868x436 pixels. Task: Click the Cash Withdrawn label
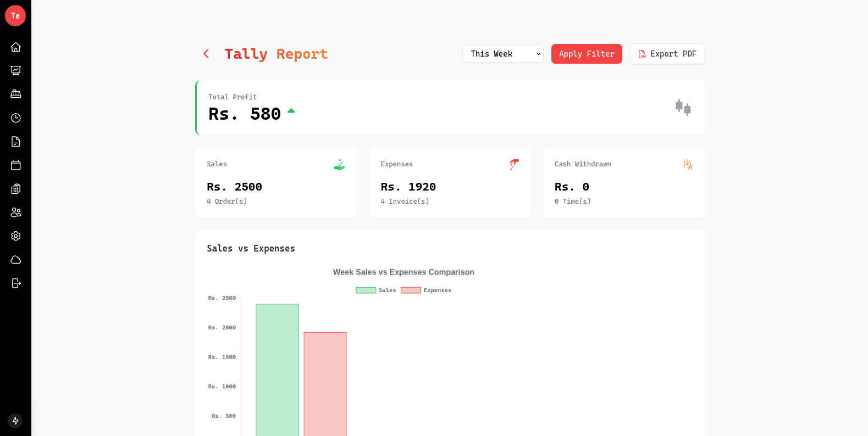point(583,164)
